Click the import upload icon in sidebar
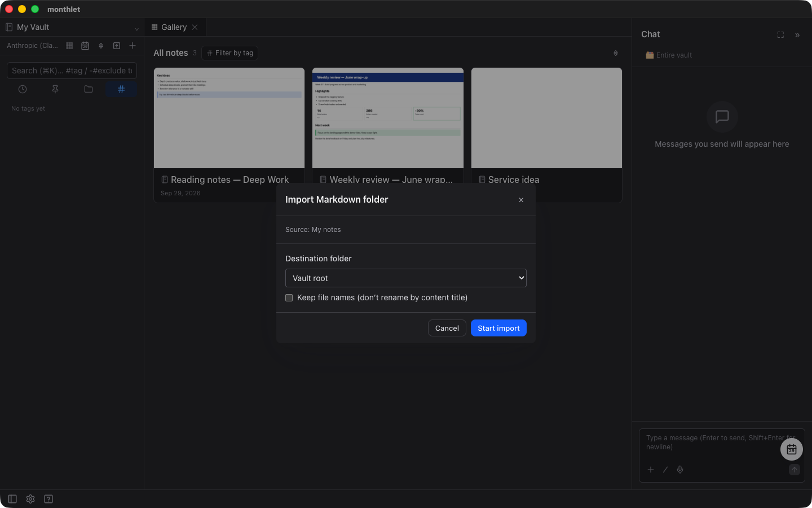 pyautogui.click(x=117, y=46)
